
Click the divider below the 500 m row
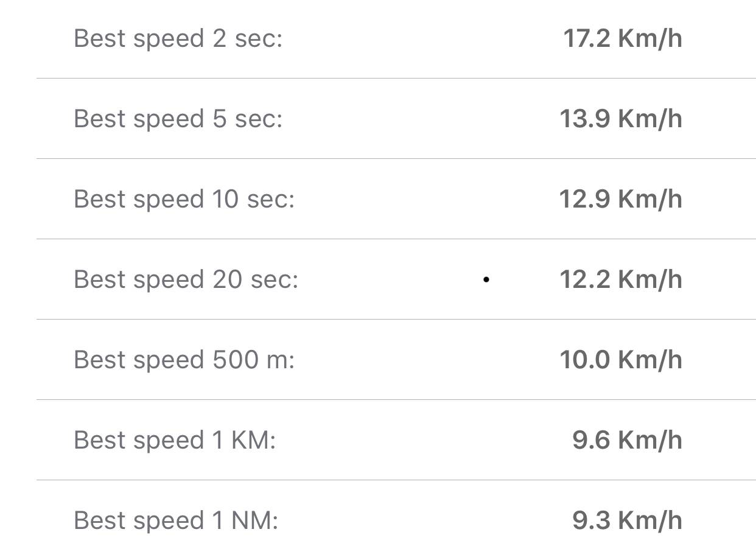396,400
